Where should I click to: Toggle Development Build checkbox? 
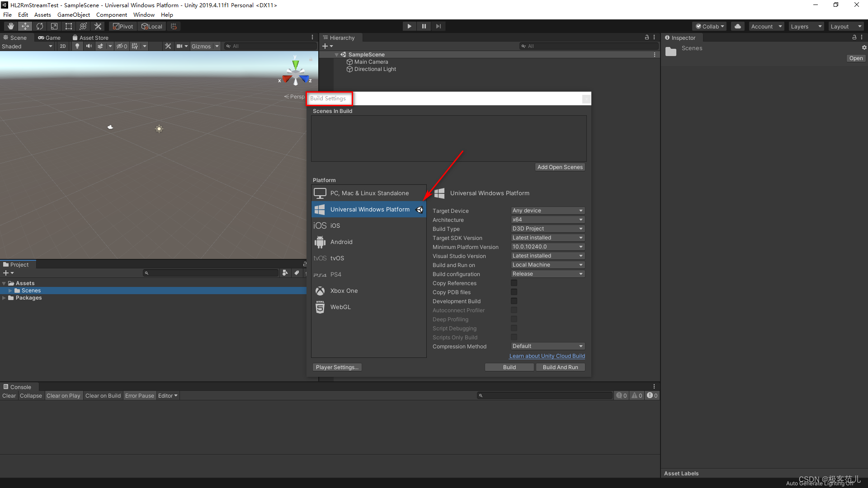coord(514,301)
